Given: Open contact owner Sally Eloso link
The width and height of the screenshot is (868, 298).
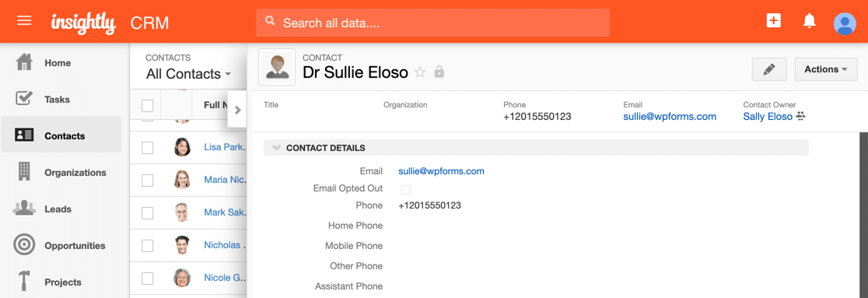Looking at the screenshot, I should click(767, 116).
